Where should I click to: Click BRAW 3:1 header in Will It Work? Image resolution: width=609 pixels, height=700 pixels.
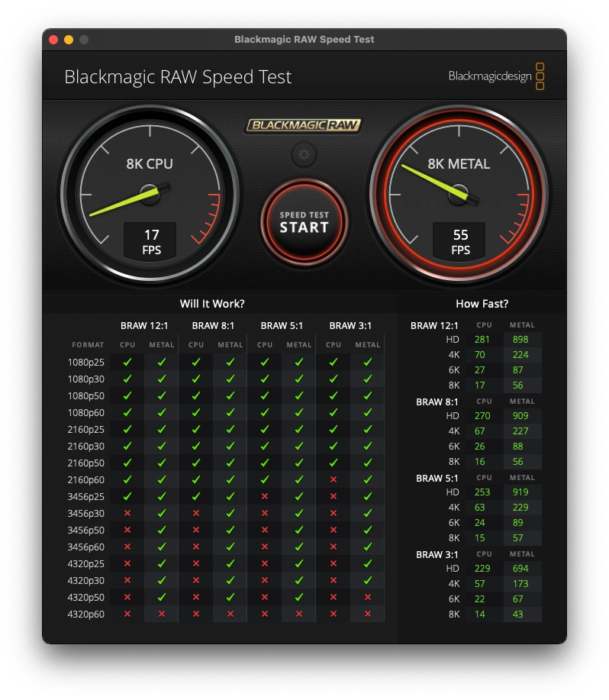(x=350, y=326)
